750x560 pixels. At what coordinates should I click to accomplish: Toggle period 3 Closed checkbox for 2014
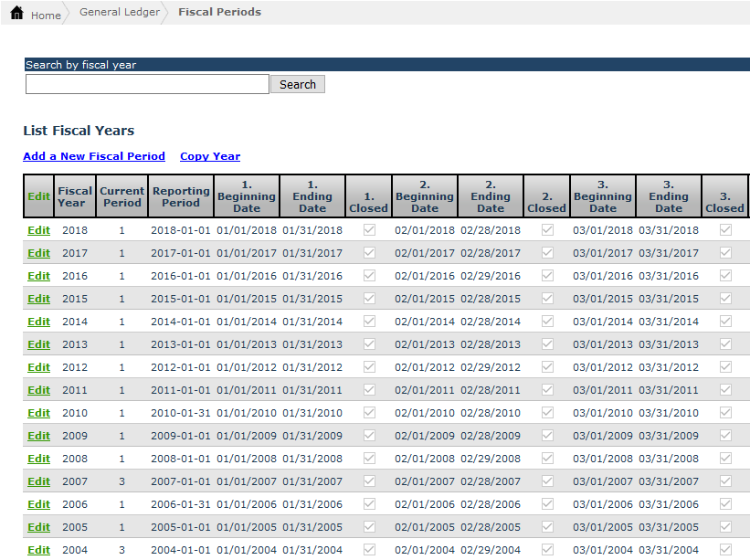tap(725, 322)
